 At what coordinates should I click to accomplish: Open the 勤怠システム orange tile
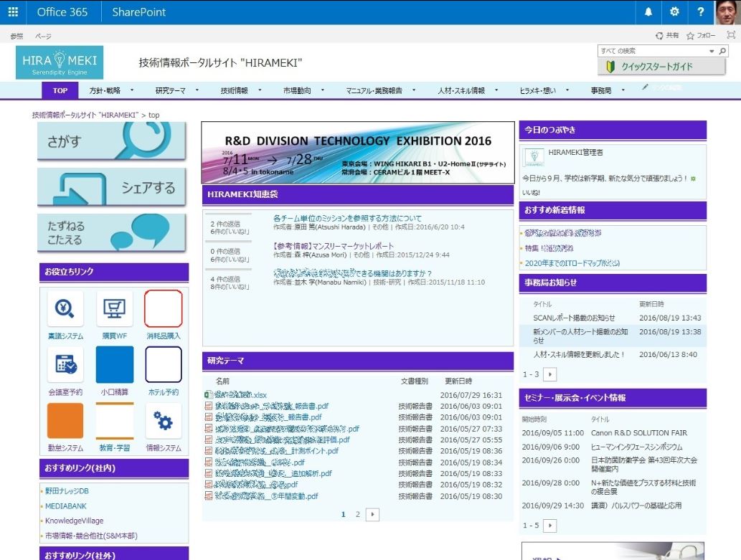(x=65, y=421)
